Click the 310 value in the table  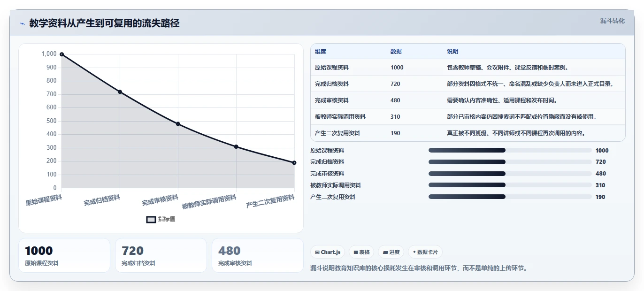(x=395, y=117)
